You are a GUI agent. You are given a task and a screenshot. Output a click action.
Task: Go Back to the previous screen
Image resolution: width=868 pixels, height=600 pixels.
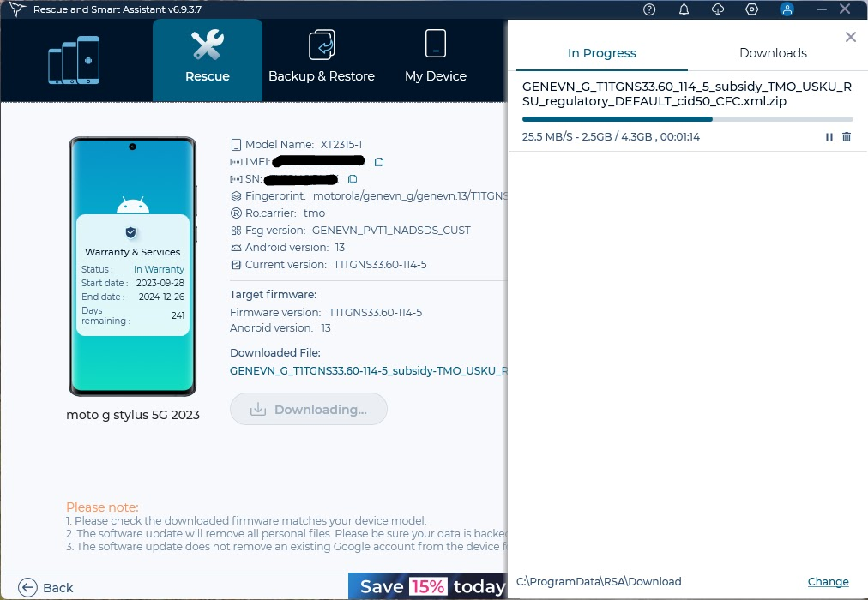(45, 587)
